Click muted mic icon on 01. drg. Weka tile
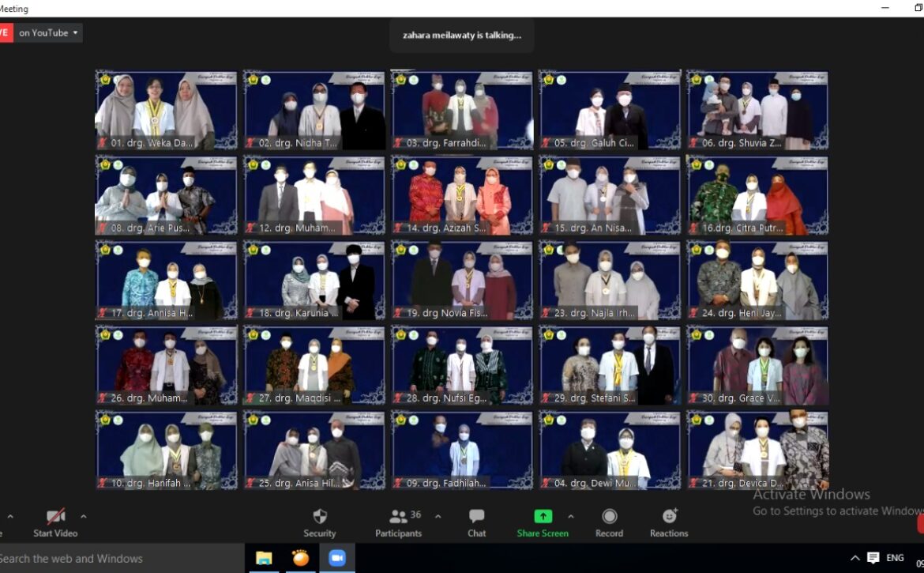The width and height of the screenshot is (924, 573). [x=103, y=143]
